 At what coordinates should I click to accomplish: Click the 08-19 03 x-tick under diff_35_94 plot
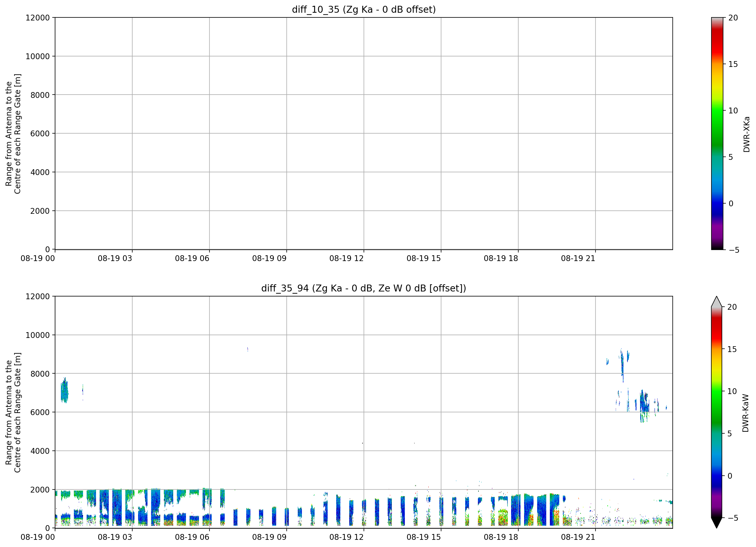pyautogui.click(x=115, y=537)
